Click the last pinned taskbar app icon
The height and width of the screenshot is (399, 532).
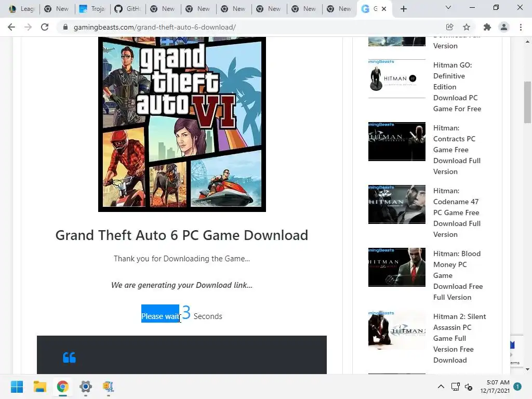pos(108,387)
